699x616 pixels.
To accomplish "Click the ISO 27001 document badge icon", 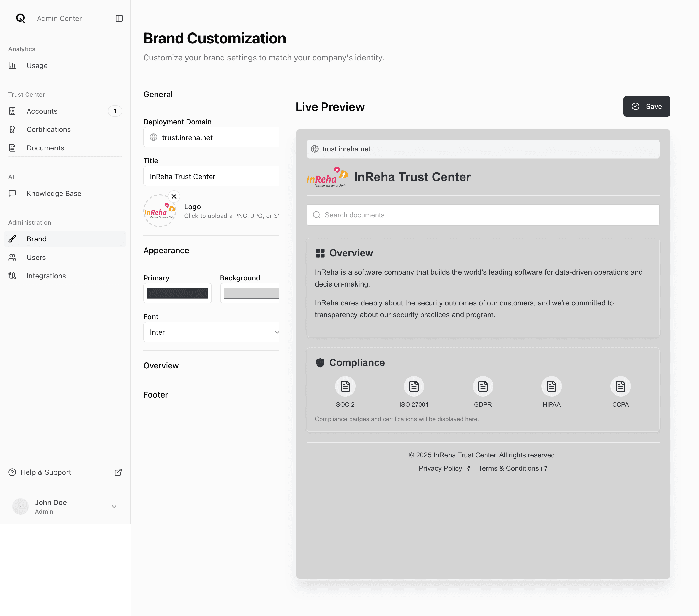I will (x=414, y=386).
